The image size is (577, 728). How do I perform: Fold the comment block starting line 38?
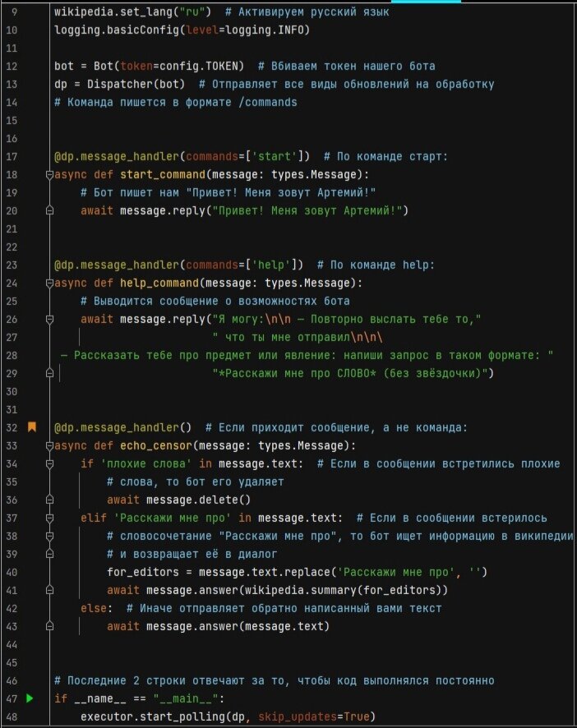coord(49,537)
